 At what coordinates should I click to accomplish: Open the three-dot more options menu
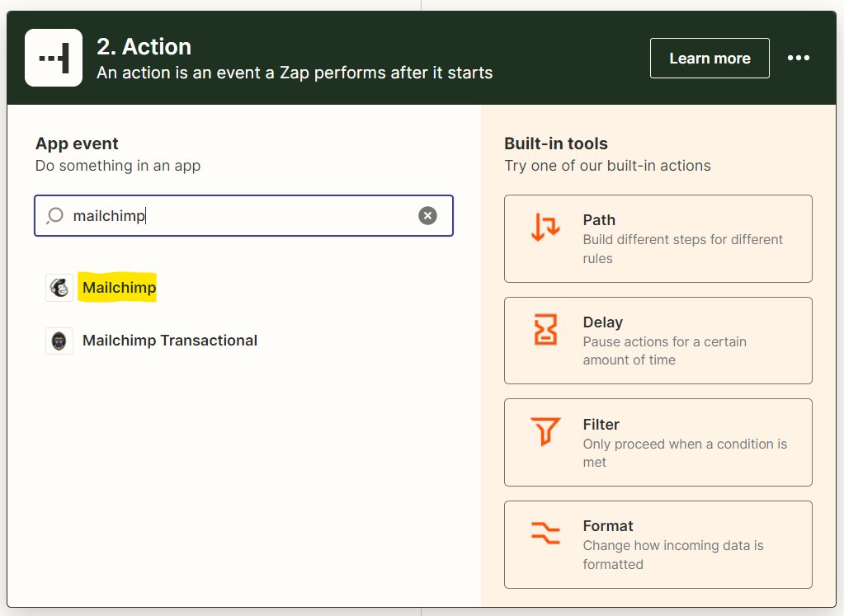(799, 58)
